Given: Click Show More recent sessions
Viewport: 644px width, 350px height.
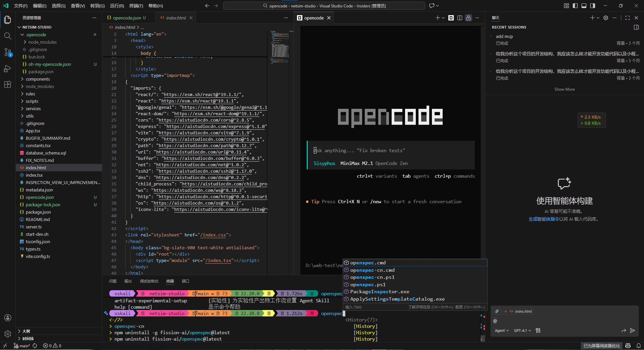Looking at the screenshot, I should (564, 89).
